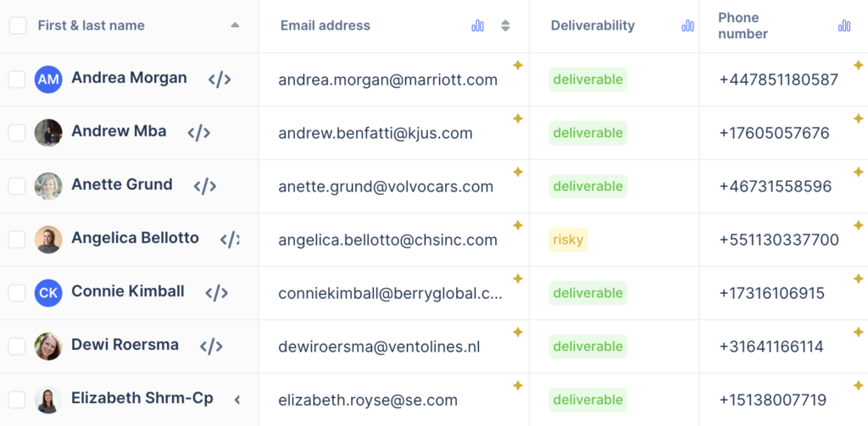Screen dimensions: 868x426
Task: Click the Phone number column header
Action: [743, 26]
